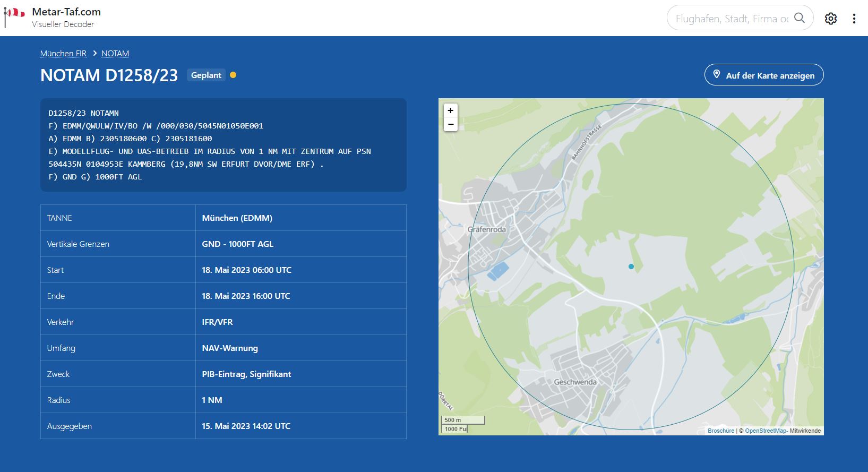Open the Broschüre map attribution link

720,431
